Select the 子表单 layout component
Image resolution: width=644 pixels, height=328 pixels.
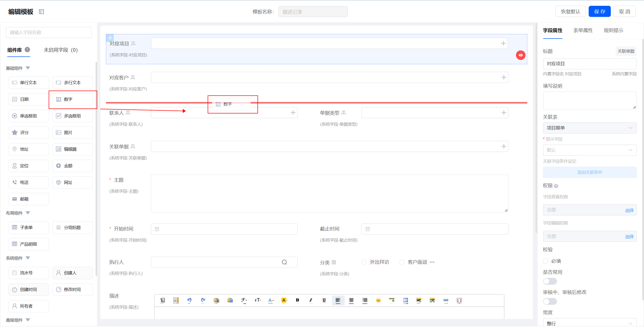coord(29,227)
